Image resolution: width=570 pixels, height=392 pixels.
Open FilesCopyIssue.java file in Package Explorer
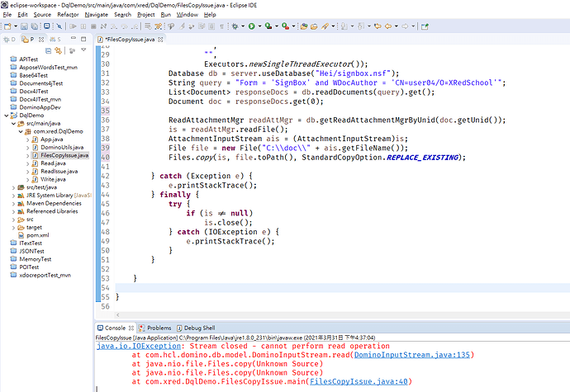(x=64, y=156)
